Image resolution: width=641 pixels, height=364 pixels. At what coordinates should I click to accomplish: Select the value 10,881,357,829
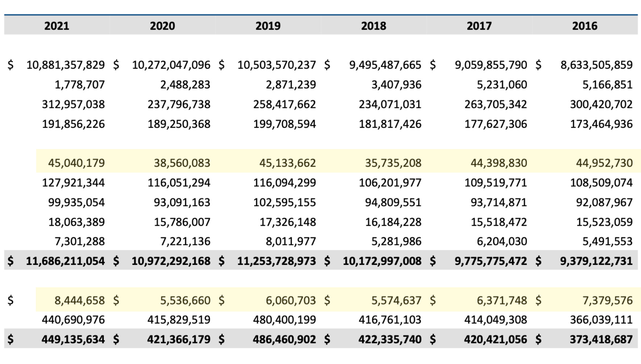(x=66, y=65)
